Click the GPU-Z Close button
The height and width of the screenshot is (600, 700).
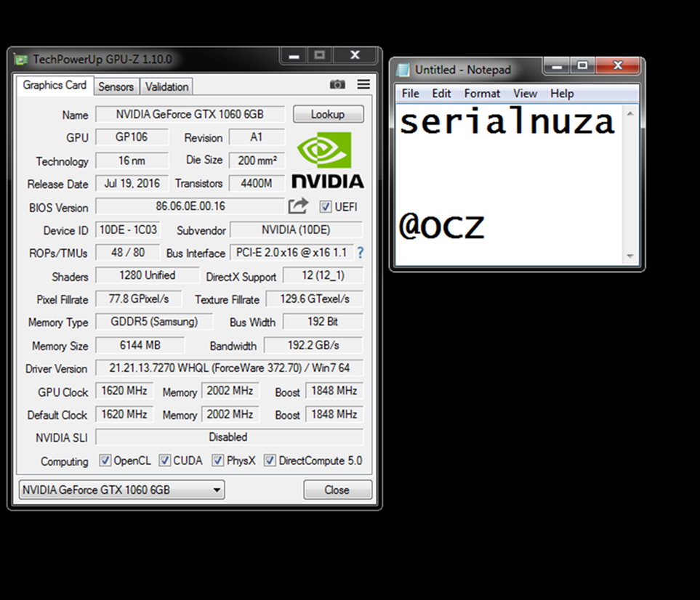337,490
